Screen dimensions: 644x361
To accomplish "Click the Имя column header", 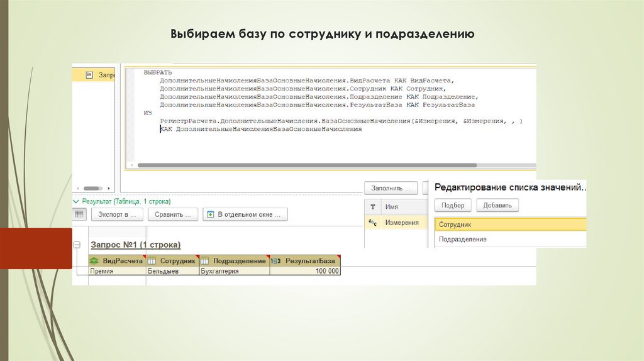I will click(x=404, y=207).
